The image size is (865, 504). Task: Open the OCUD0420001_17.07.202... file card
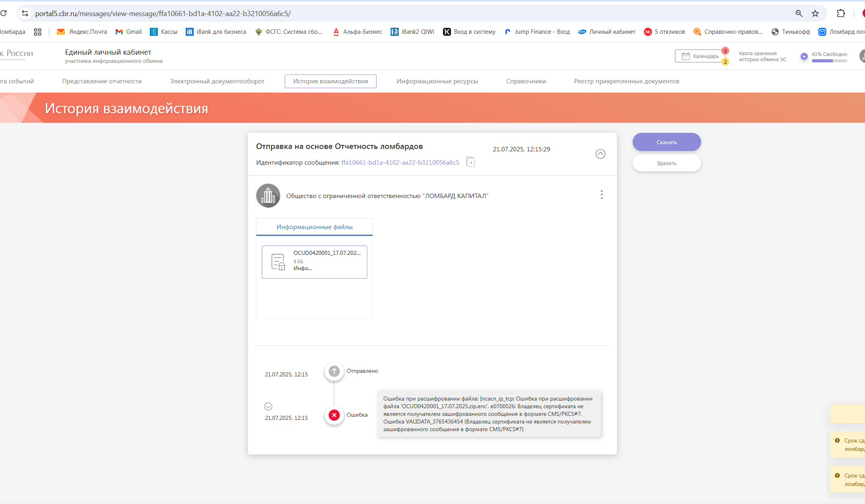coord(315,262)
